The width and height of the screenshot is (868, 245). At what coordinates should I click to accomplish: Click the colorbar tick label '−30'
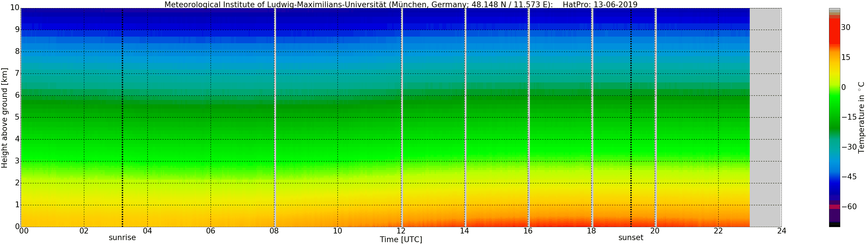click(849, 147)
